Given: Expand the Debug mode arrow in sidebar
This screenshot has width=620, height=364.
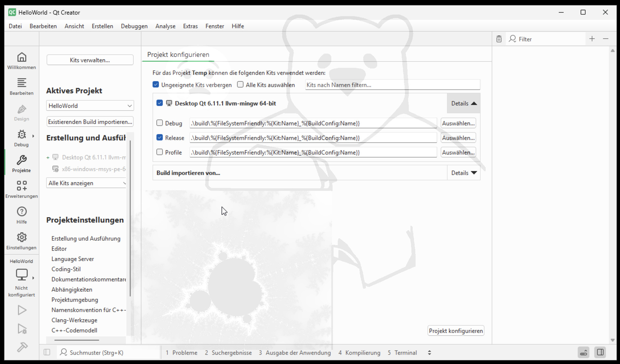Looking at the screenshot, I should point(33,136).
